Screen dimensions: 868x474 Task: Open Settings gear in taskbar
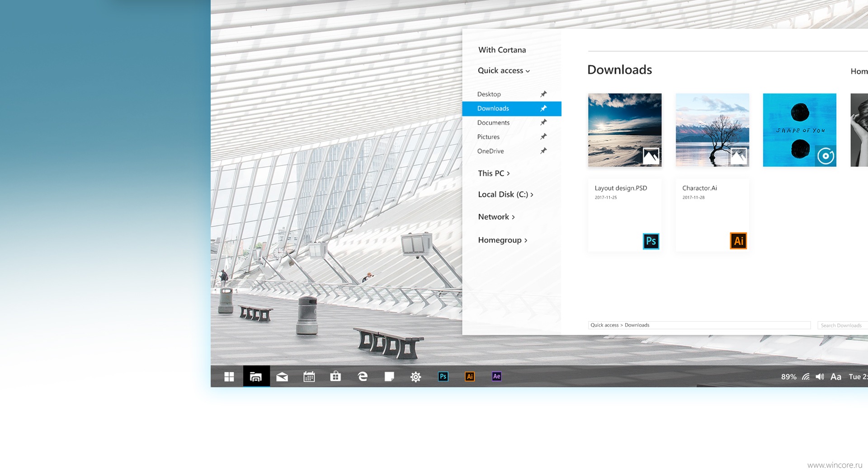(416, 377)
